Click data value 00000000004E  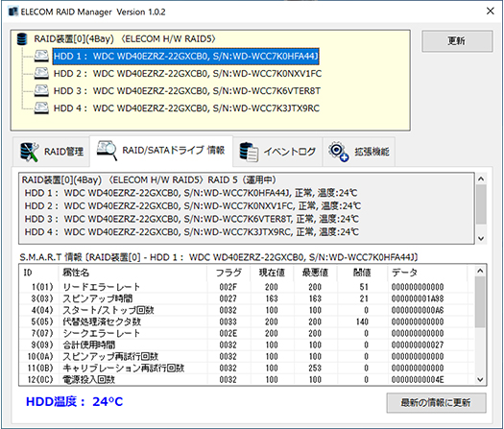[x=418, y=379]
